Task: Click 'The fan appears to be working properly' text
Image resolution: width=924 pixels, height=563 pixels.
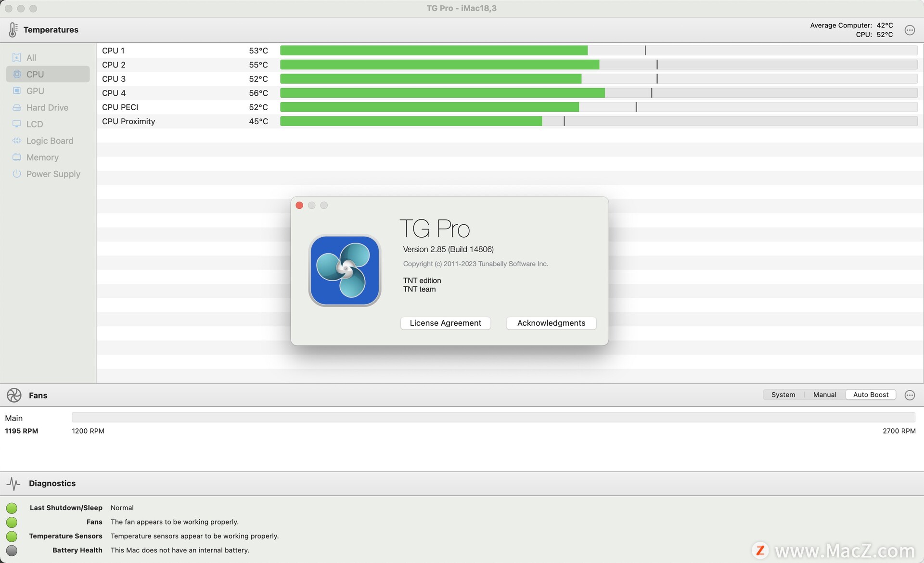Action: [x=175, y=522]
